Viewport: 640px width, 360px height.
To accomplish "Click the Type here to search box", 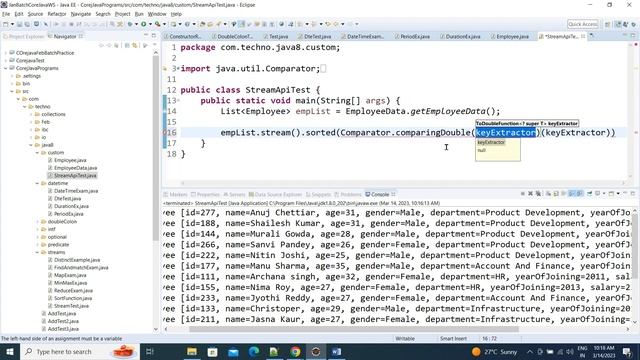I will coord(80,351).
